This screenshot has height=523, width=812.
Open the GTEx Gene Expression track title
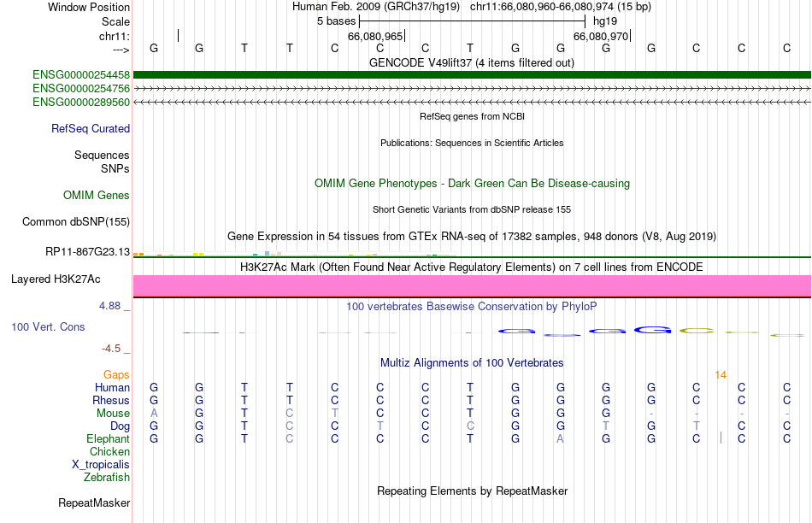click(x=472, y=236)
